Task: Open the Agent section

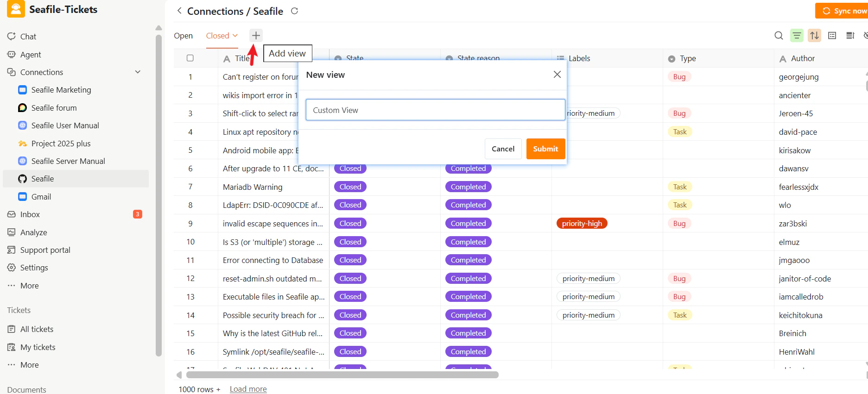Action: [x=31, y=55]
